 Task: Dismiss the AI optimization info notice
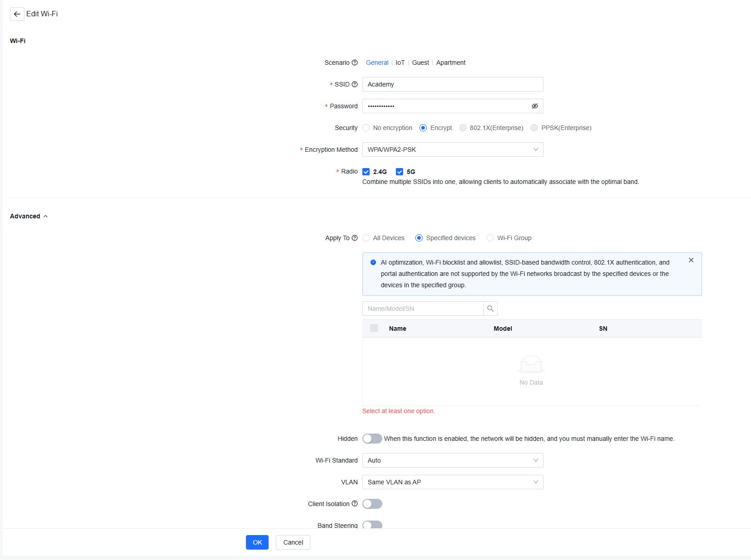tap(691, 260)
